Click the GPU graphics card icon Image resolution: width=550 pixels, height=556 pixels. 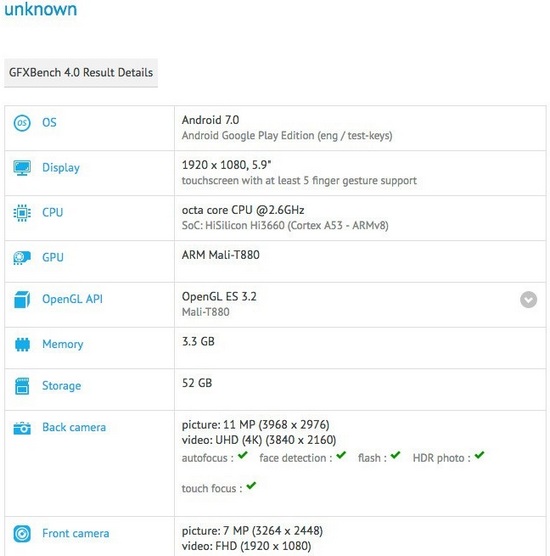click(22, 258)
